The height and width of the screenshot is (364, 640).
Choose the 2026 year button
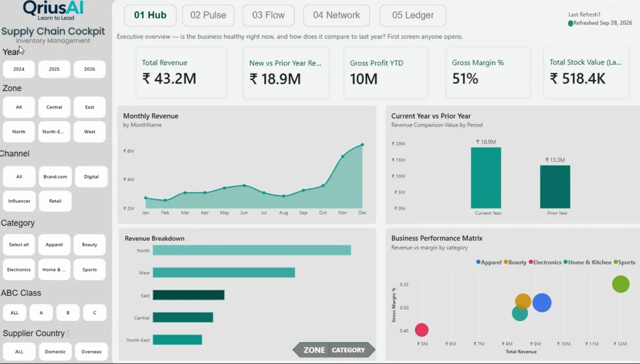pos(89,69)
